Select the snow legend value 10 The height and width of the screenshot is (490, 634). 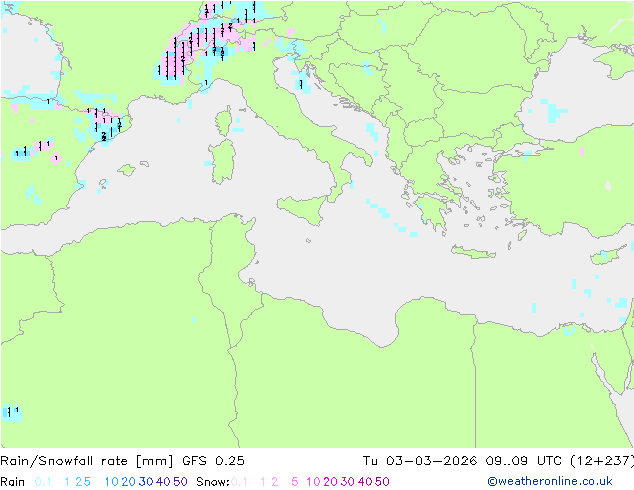[313, 482]
